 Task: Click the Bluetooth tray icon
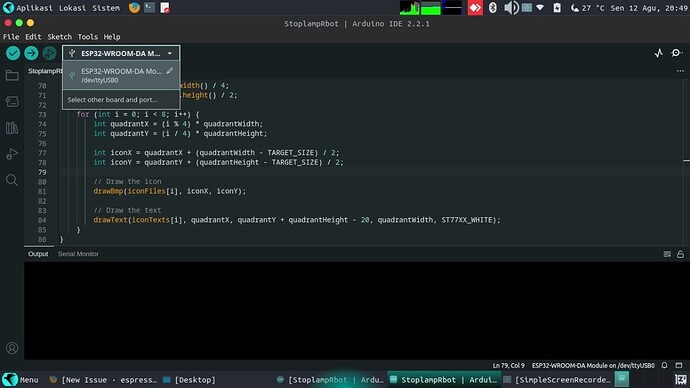point(493,7)
